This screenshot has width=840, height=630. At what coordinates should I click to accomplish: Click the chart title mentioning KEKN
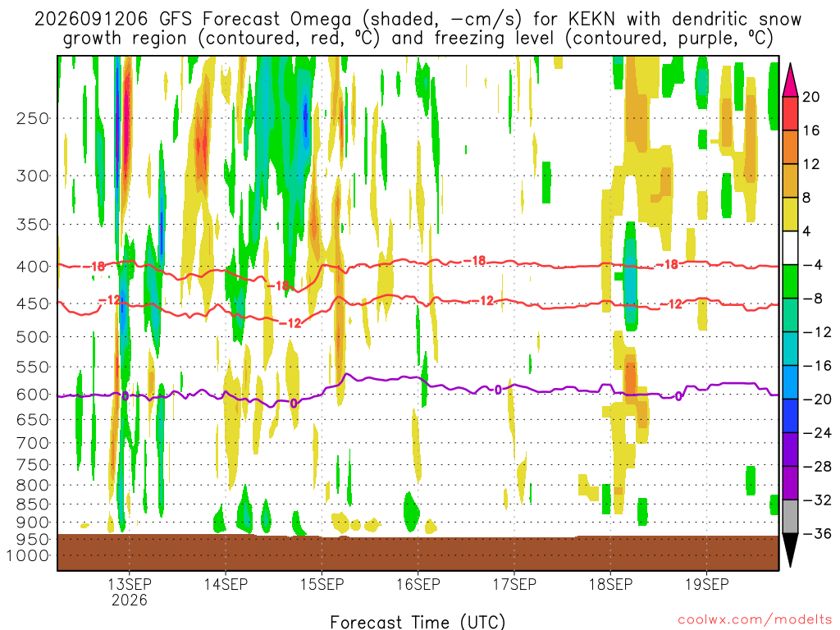[418, 29]
